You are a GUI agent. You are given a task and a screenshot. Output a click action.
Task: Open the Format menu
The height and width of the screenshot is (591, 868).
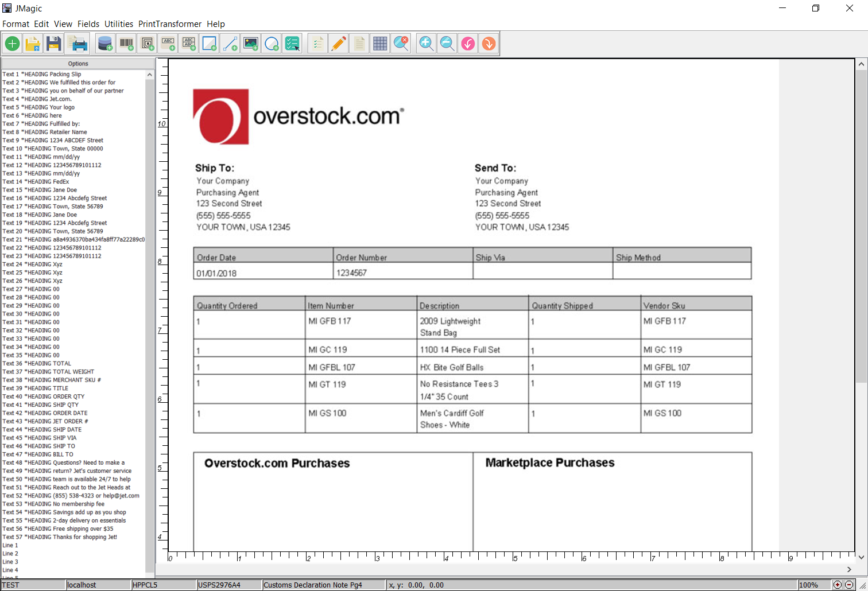[x=15, y=24]
